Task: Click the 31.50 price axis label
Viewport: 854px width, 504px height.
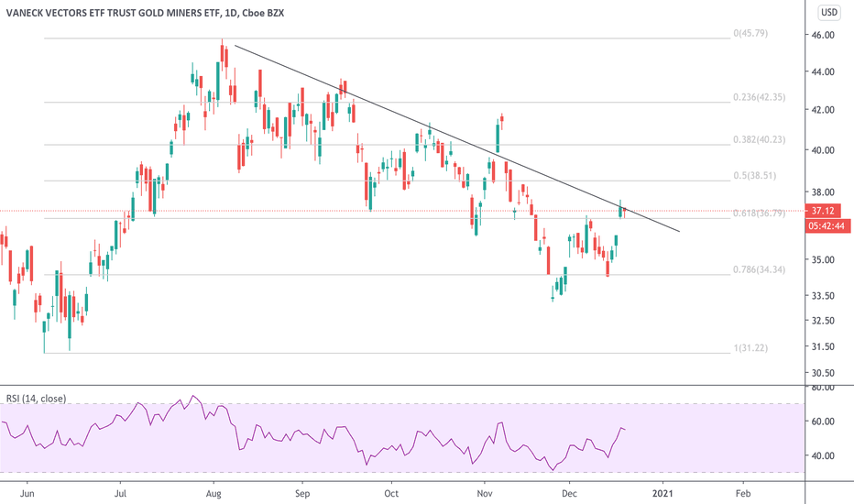Action: coord(823,346)
